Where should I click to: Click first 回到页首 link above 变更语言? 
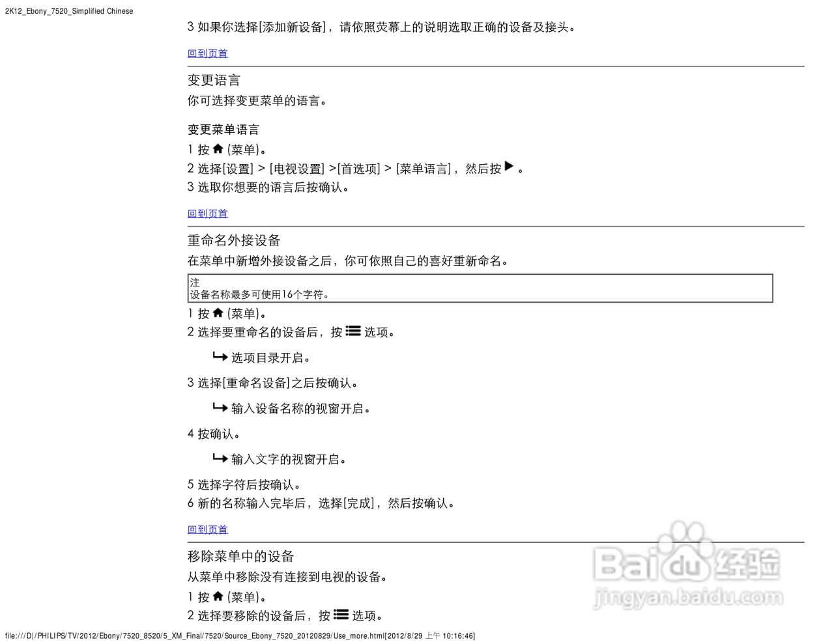point(208,53)
